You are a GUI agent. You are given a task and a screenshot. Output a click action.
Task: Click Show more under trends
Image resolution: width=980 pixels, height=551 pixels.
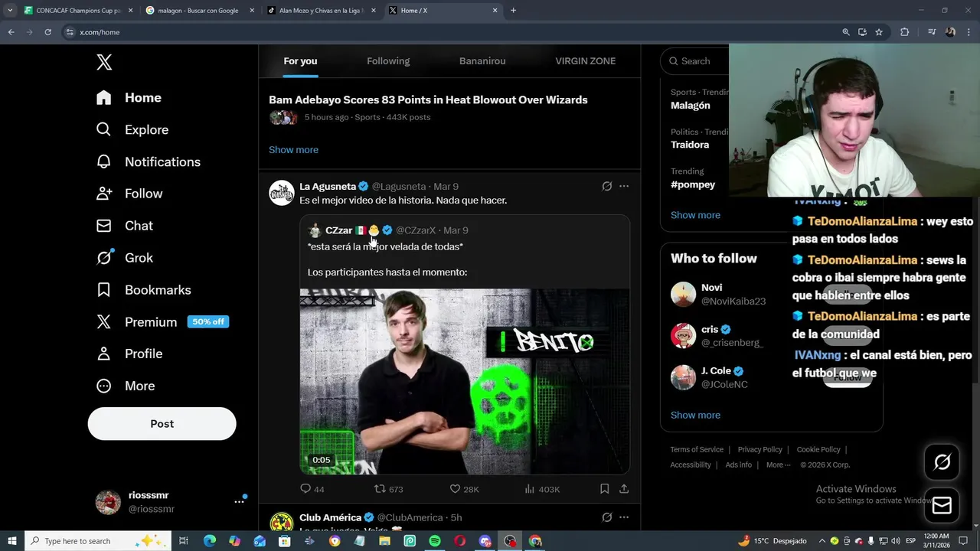click(x=695, y=215)
